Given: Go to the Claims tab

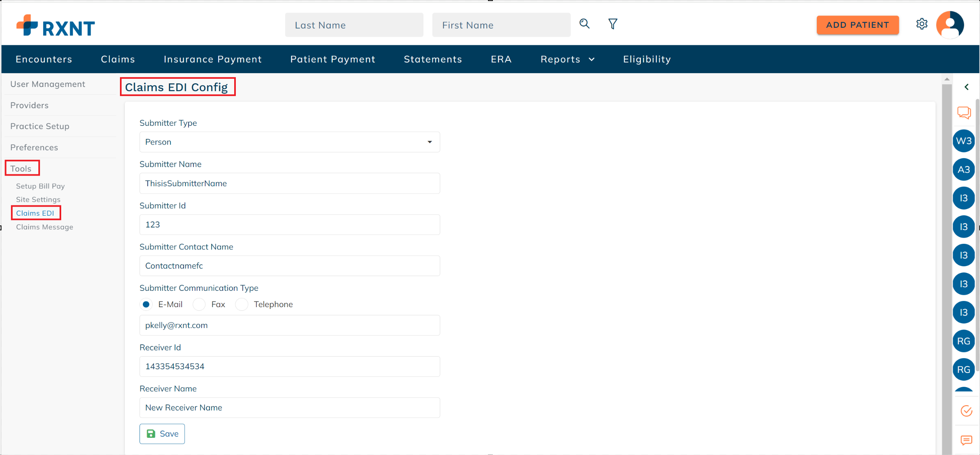Looking at the screenshot, I should (x=118, y=59).
